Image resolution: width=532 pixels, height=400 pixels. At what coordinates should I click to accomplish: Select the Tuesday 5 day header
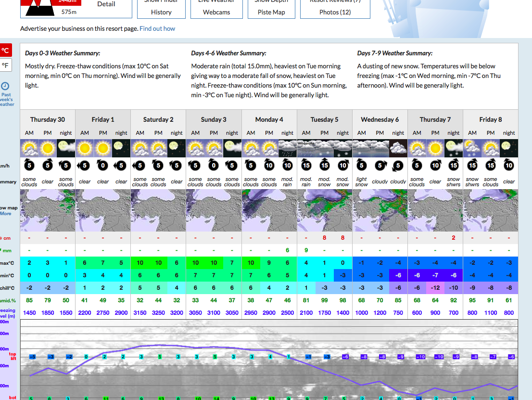[324, 119]
